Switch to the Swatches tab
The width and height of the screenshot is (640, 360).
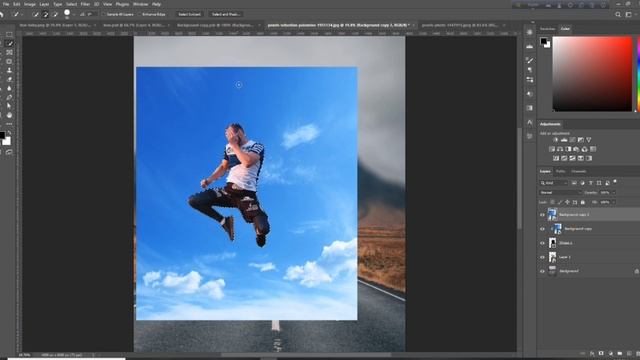coord(547,29)
